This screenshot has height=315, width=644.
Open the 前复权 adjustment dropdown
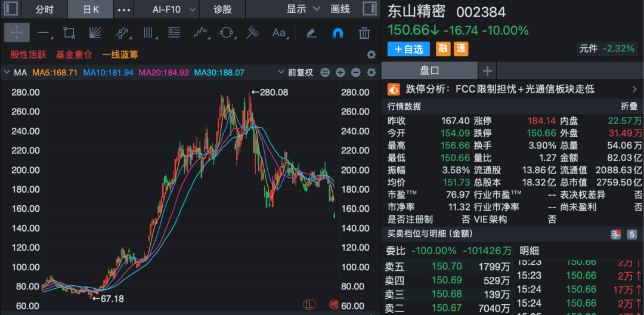(296, 73)
